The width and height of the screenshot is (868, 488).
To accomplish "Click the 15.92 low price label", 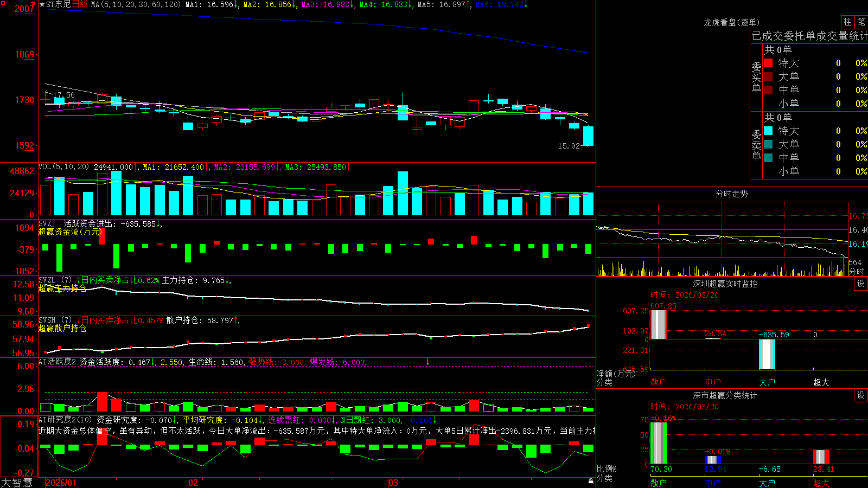I will (569, 146).
